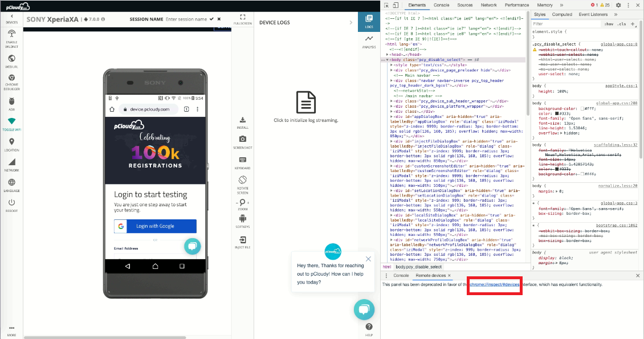Reboot the device

click(11, 205)
